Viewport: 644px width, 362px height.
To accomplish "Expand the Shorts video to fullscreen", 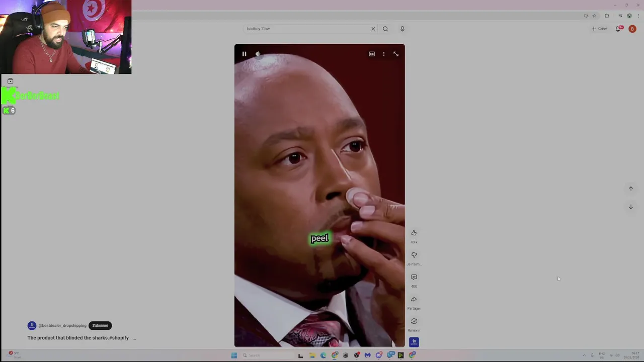I will click(396, 54).
